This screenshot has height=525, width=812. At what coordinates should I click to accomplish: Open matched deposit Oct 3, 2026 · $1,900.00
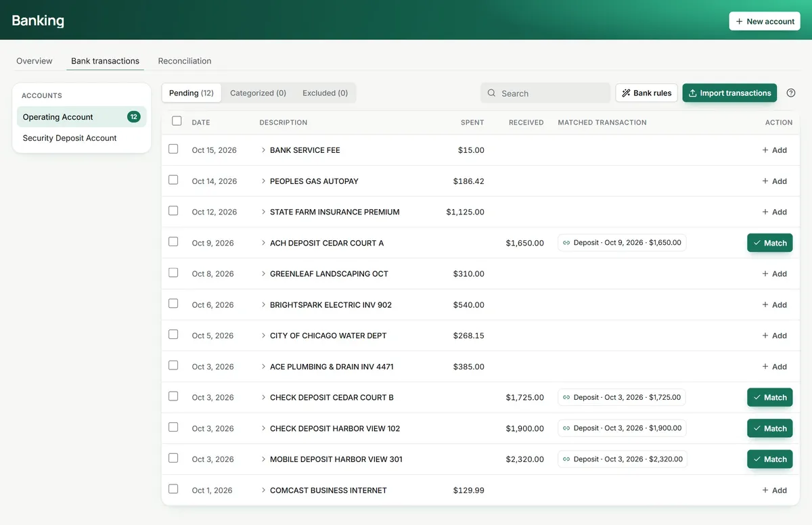click(x=622, y=428)
